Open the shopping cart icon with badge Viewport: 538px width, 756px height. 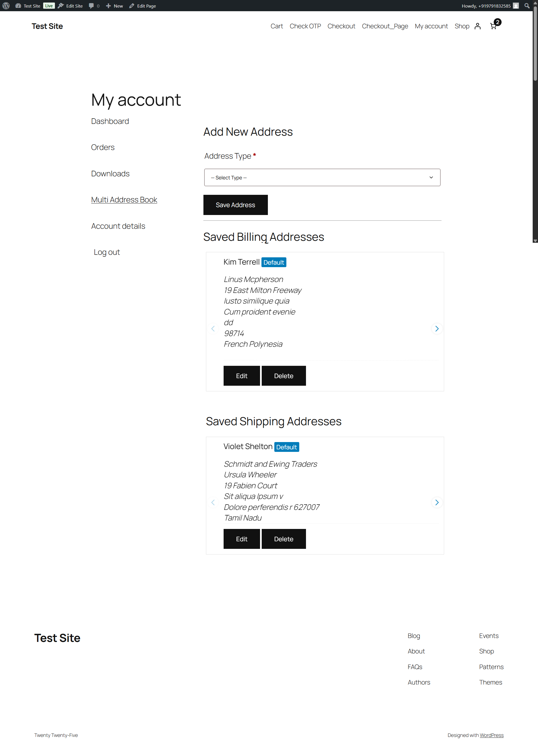pyautogui.click(x=494, y=26)
